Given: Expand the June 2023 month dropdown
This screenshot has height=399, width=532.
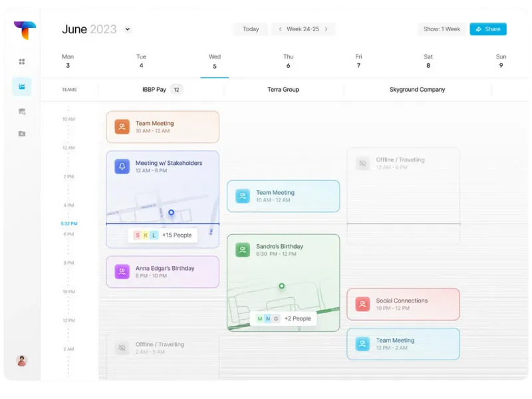Looking at the screenshot, I should [128, 29].
